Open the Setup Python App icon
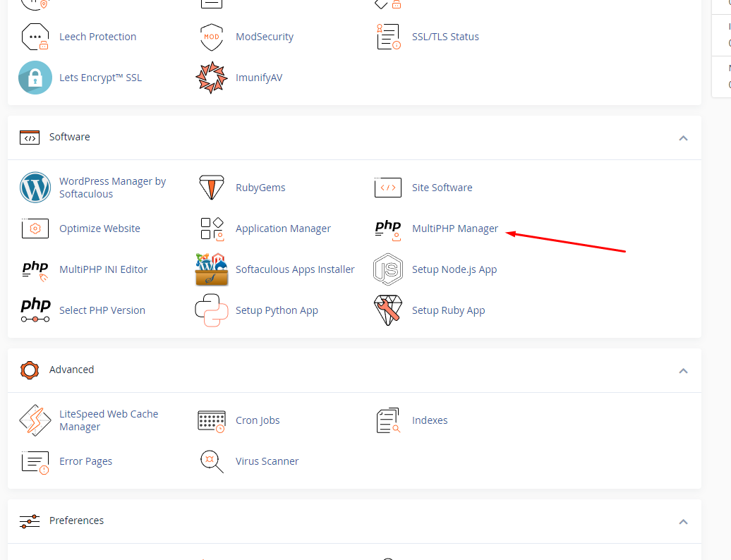 coord(212,310)
